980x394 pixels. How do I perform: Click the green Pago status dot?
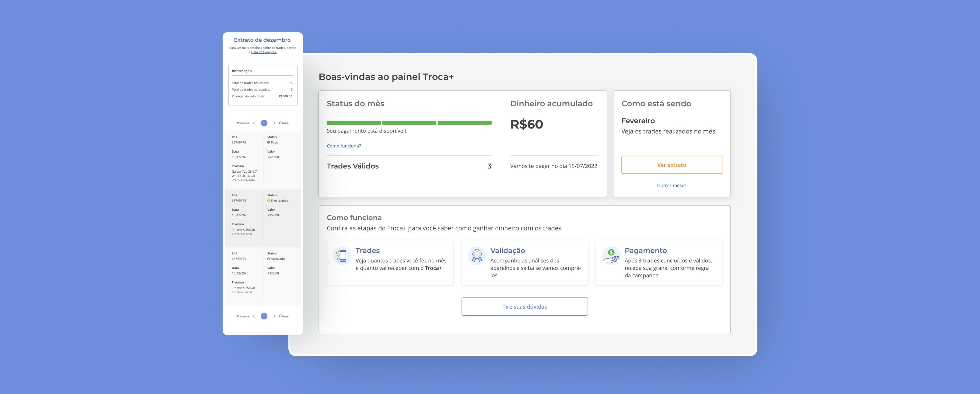[x=269, y=143]
